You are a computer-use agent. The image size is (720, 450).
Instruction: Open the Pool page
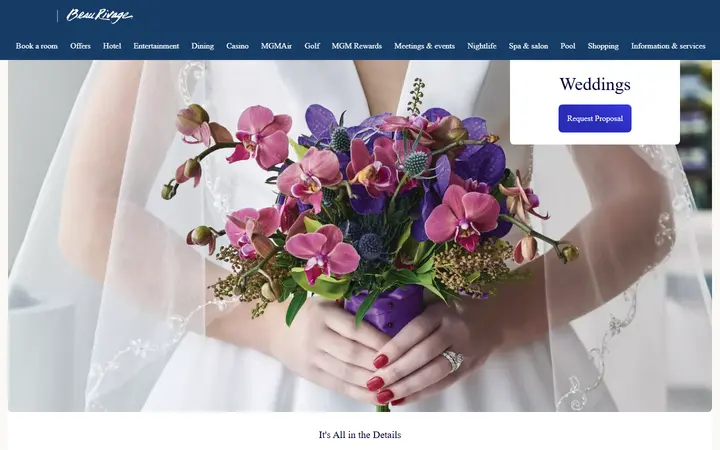[x=568, y=46]
